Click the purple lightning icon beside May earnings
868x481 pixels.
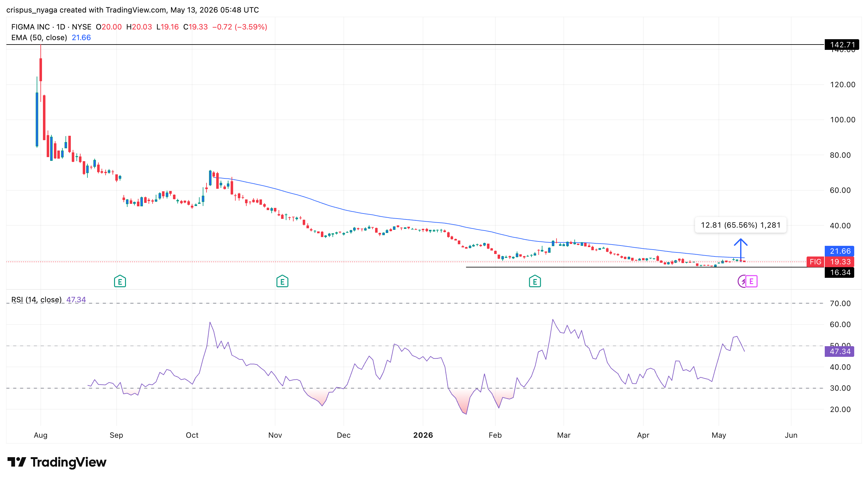742,281
